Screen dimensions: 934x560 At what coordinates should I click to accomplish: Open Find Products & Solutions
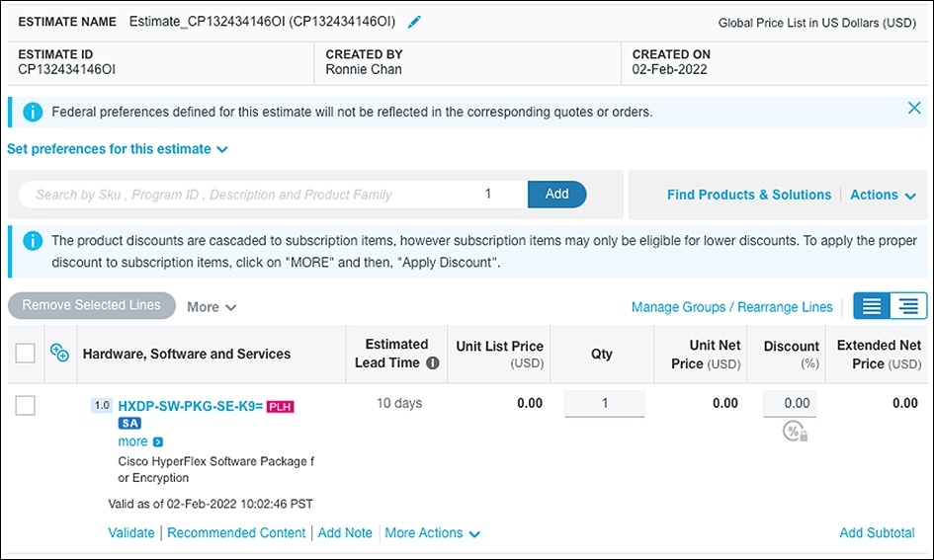tap(748, 196)
